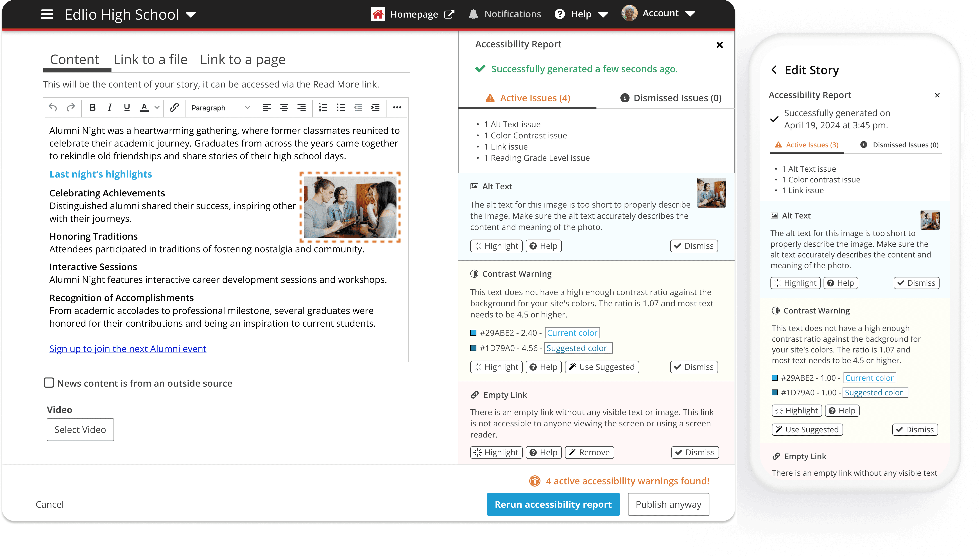Image resolution: width=980 pixels, height=557 pixels.
Task: Click the Undo arrow in the editor toolbar
Action: [x=53, y=108]
